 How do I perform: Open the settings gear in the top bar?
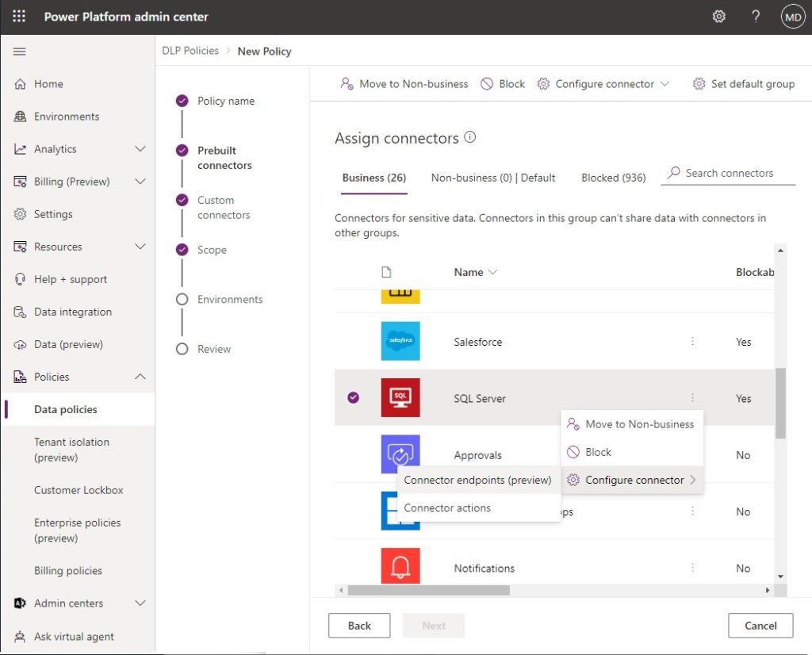tap(718, 16)
